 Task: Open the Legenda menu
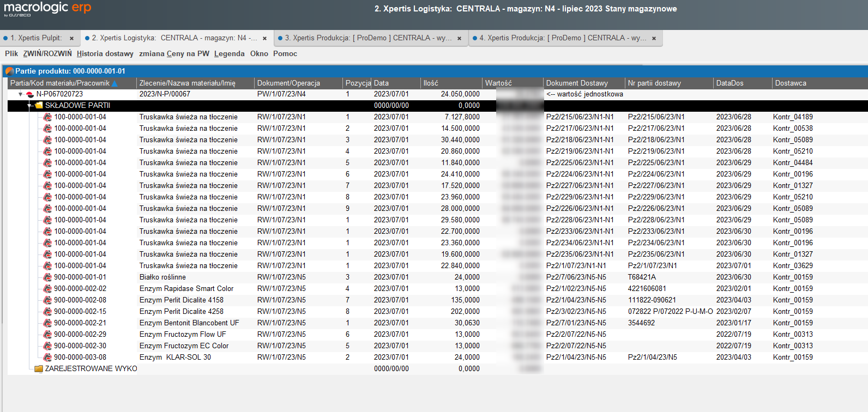229,53
